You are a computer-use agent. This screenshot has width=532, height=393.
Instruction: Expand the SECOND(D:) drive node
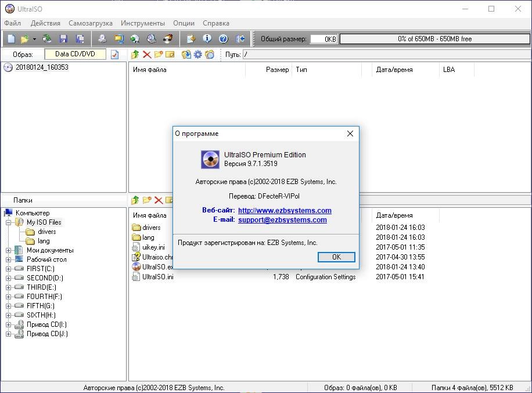(8, 278)
